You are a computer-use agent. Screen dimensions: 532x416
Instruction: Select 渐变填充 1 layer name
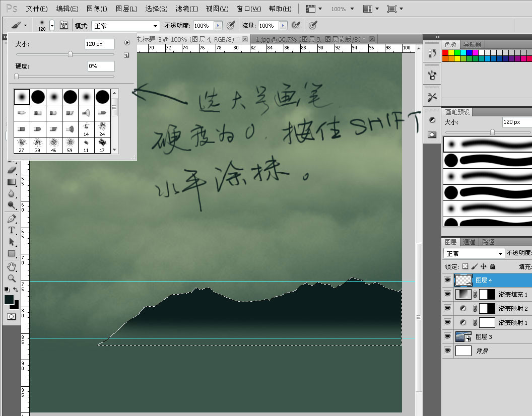(x=513, y=294)
